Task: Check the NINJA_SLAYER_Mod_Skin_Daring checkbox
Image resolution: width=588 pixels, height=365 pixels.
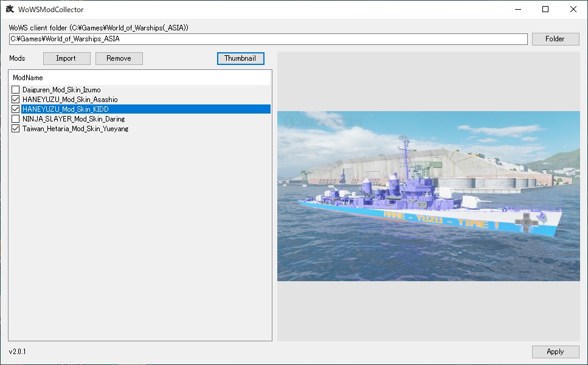Action: [x=15, y=119]
